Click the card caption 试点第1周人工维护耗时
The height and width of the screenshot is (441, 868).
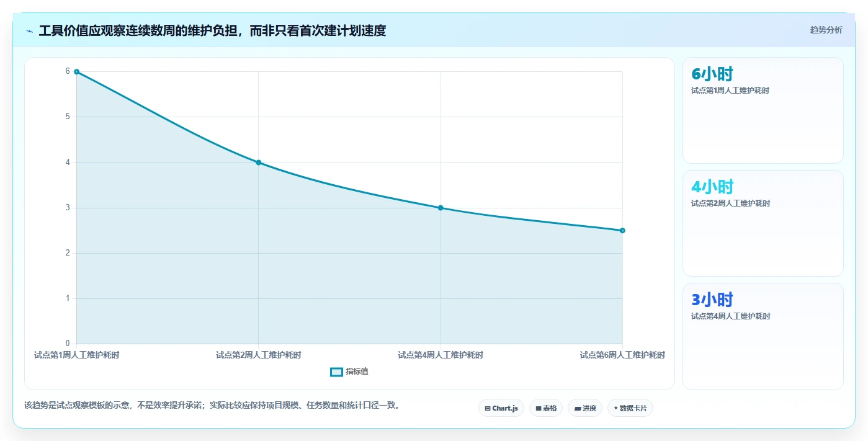pyautogui.click(x=730, y=91)
